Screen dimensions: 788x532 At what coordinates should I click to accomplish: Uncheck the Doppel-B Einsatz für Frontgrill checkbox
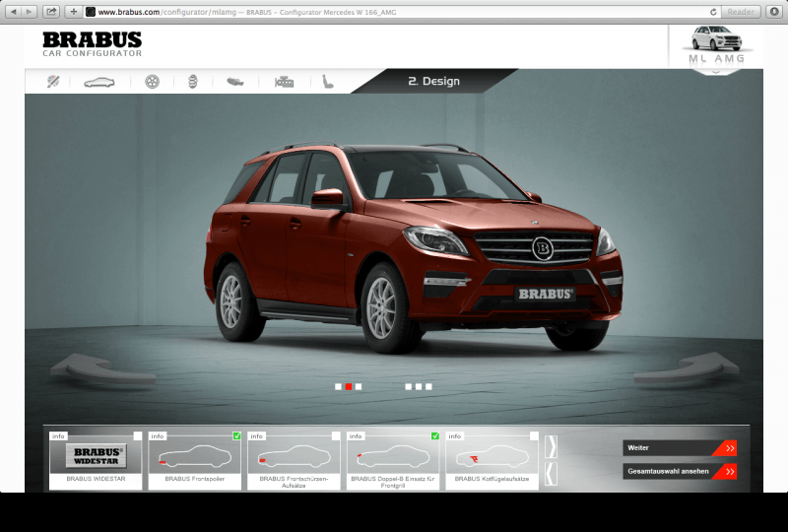pyautogui.click(x=434, y=436)
